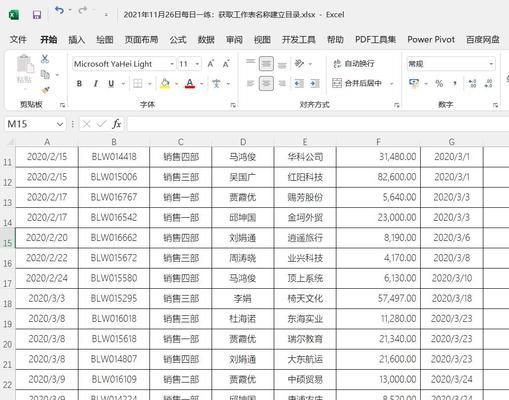
Task: Open the Microsoft YaHei Light font dropdown
Action: (x=172, y=64)
